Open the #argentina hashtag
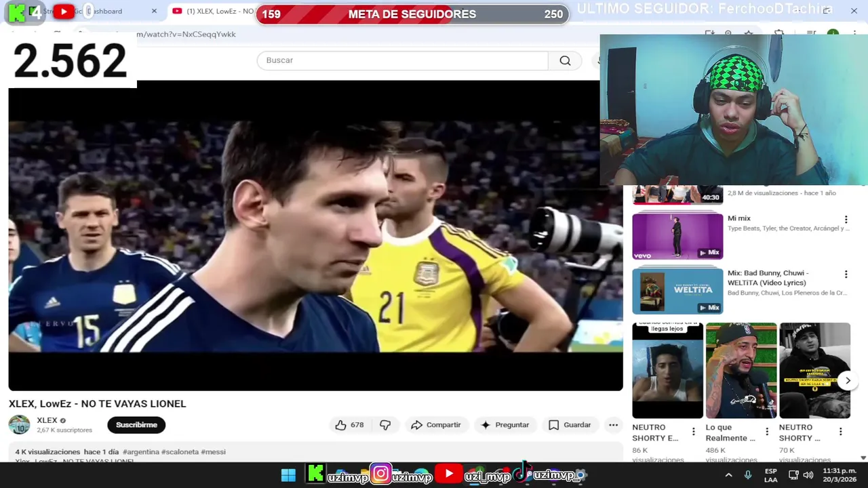868x488 pixels. coord(141,452)
